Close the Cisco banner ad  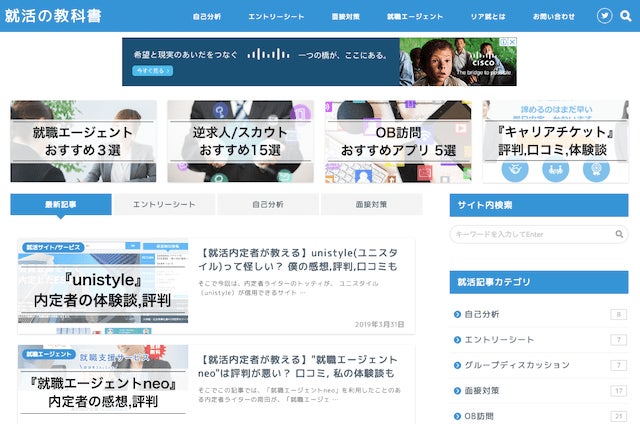512,43
